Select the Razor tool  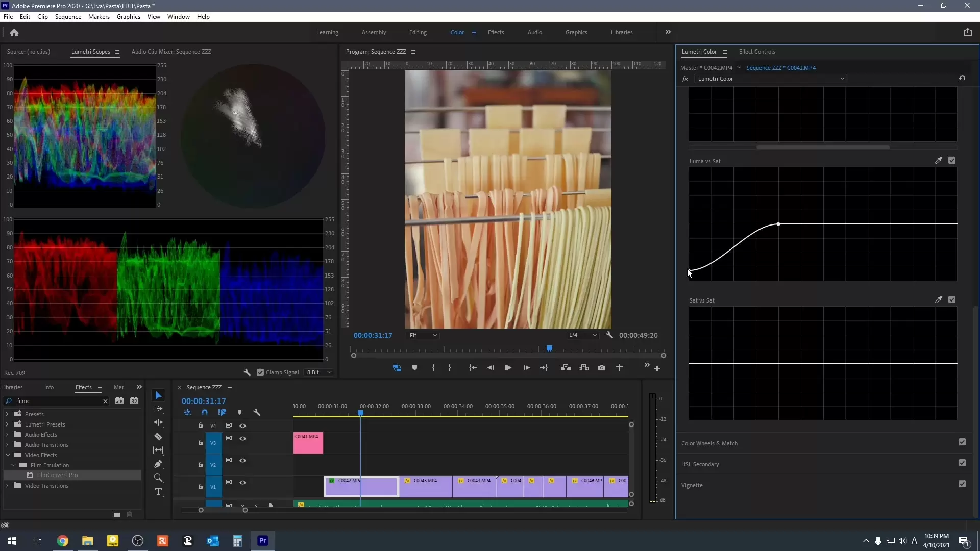click(x=158, y=437)
